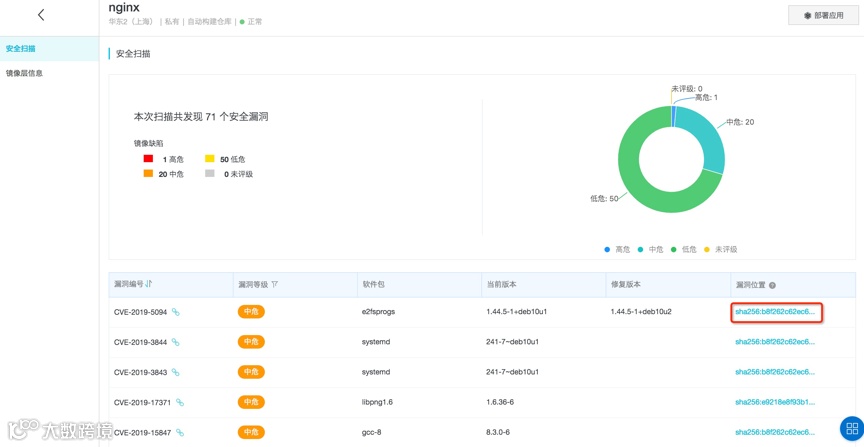
Task: Click 中危 badge in CVE-2019-17371 row
Action: click(251, 402)
